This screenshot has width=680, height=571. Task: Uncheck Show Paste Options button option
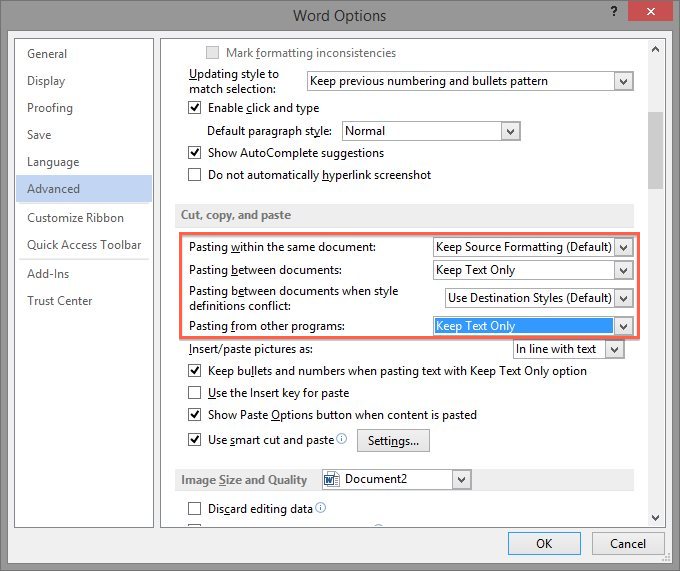[x=194, y=414]
